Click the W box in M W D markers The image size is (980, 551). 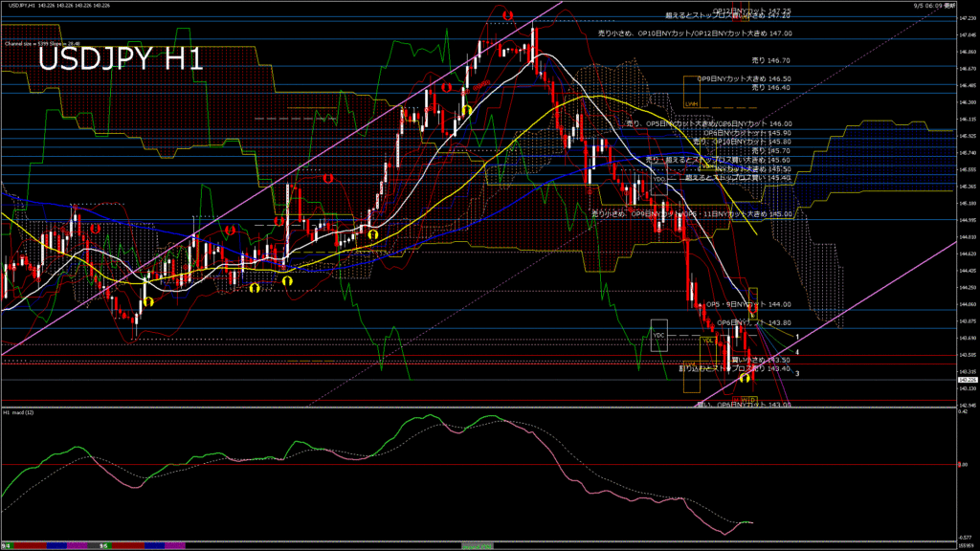click(x=746, y=400)
